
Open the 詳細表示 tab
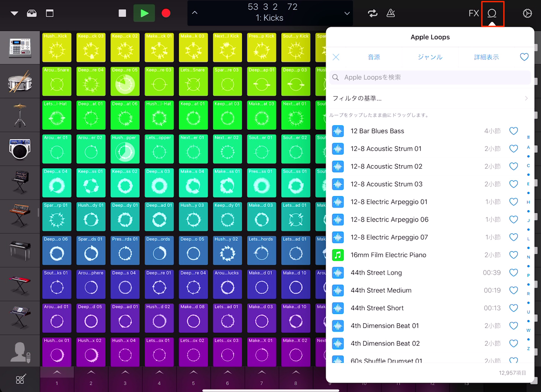pyautogui.click(x=486, y=57)
